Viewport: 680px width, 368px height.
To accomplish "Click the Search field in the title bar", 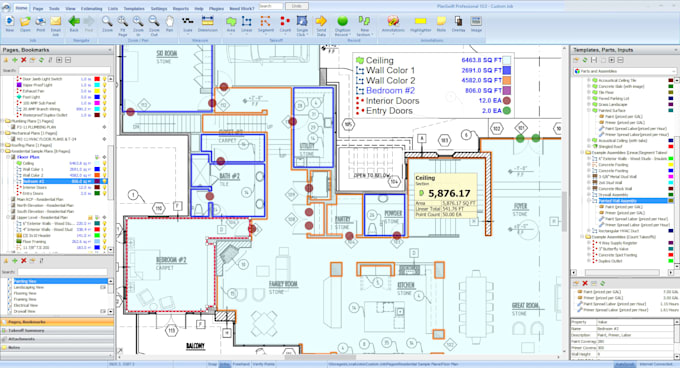I will point(271,6).
